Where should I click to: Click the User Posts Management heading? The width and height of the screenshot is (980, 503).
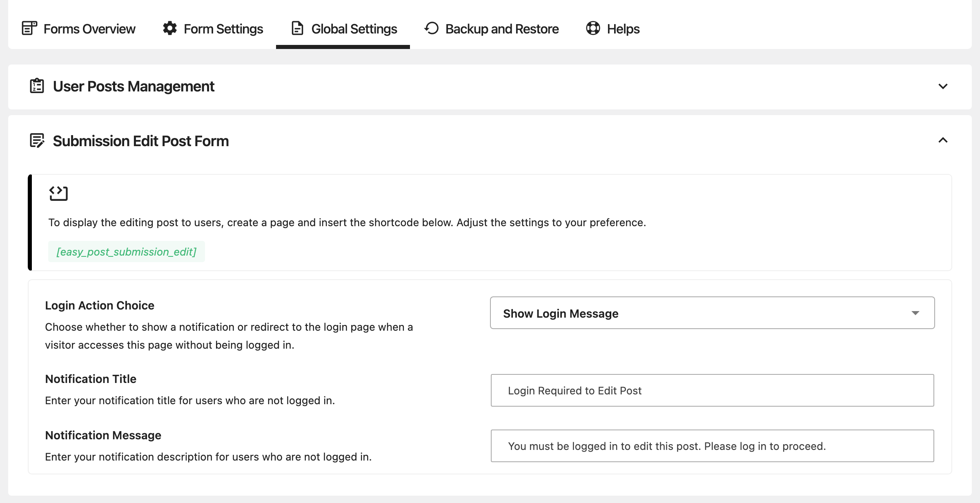(134, 87)
